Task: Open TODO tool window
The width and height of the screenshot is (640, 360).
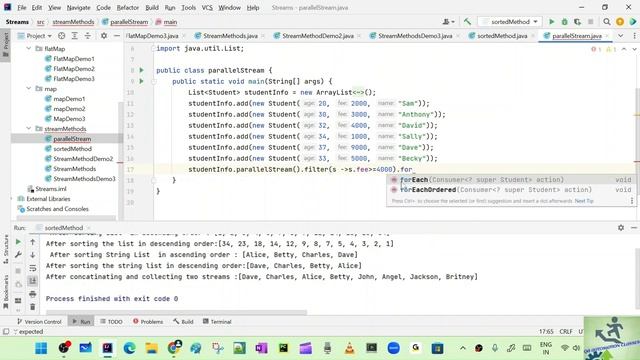Action: coord(111,322)
